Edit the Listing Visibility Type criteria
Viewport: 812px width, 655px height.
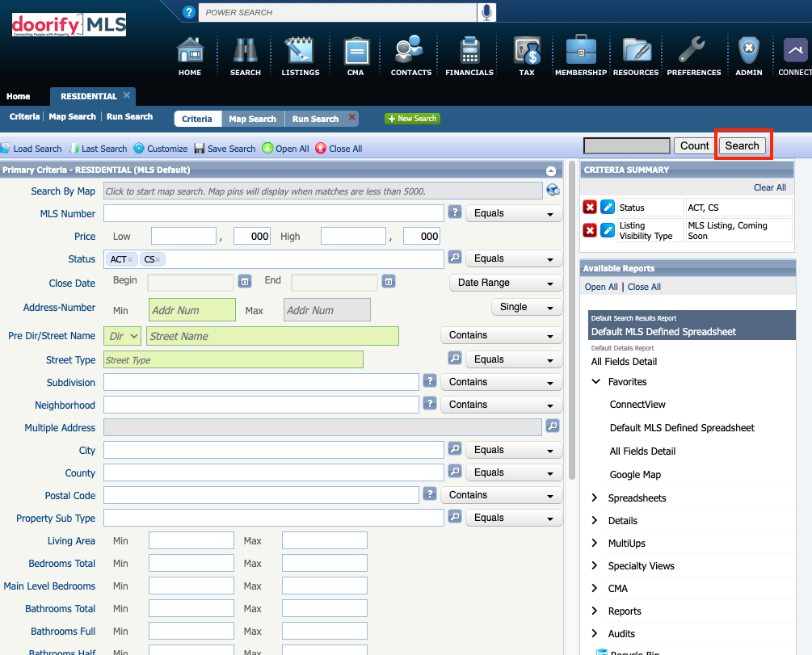(608, 230)
